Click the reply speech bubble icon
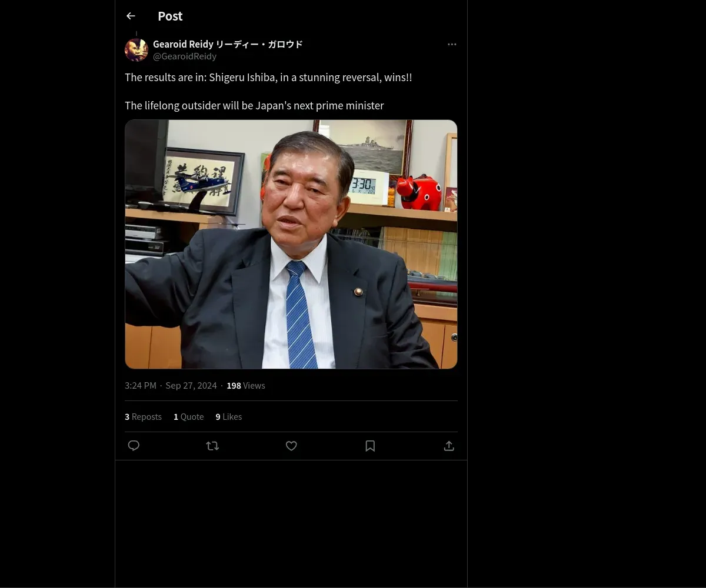 pos(134,446)
